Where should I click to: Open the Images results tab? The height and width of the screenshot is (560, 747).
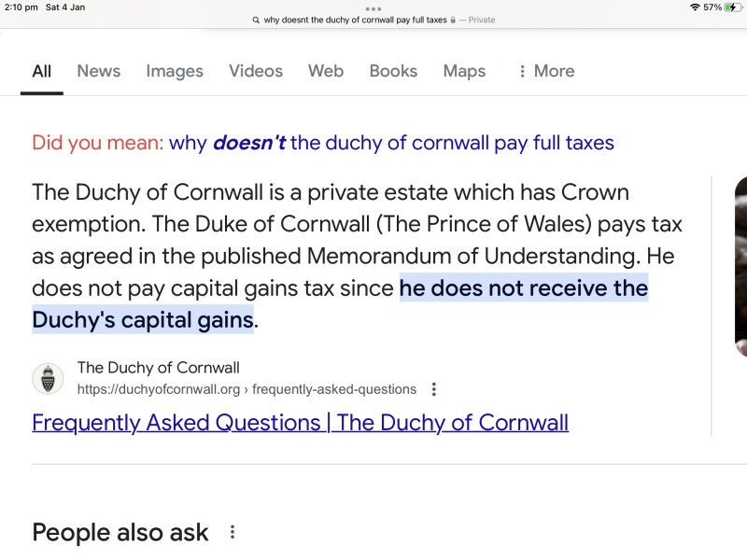175,72
